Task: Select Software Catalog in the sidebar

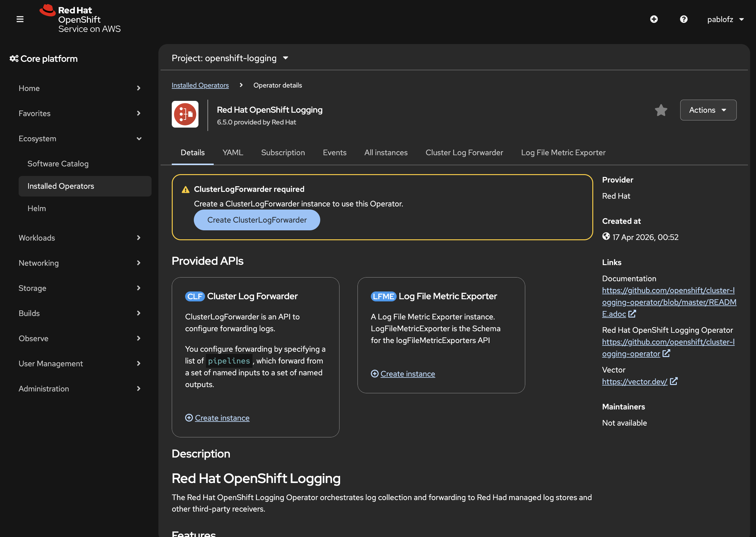Action: point(58,164)
